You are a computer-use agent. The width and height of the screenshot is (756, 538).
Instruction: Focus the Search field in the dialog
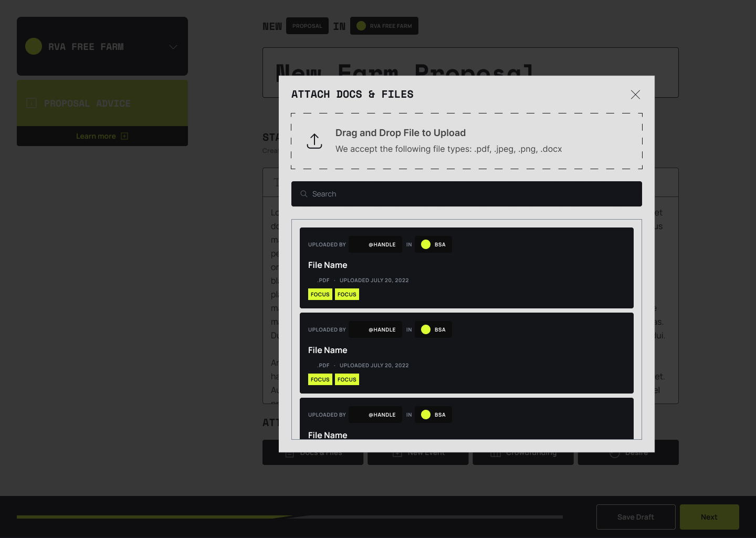467,194
